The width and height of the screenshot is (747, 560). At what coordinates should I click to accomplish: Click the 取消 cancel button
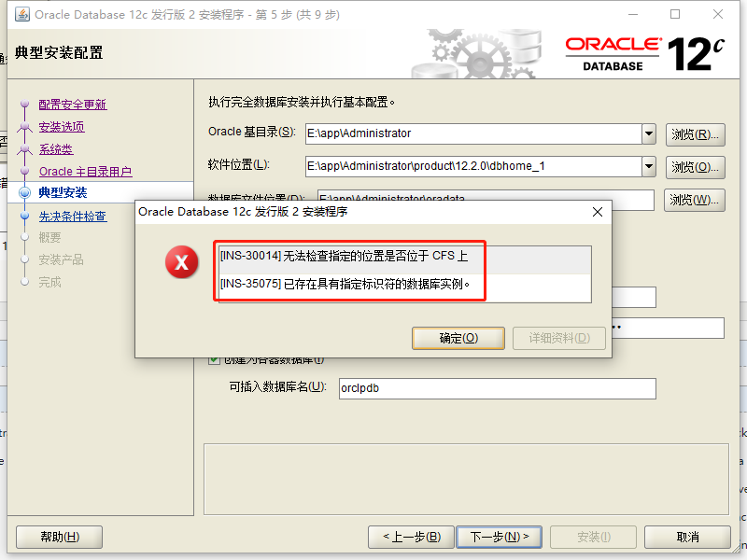(687, 538)
